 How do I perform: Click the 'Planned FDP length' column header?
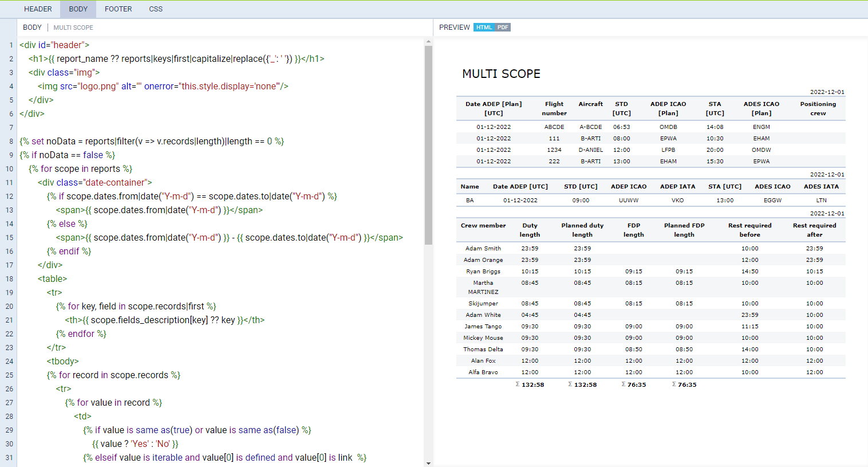pos(684,230)
